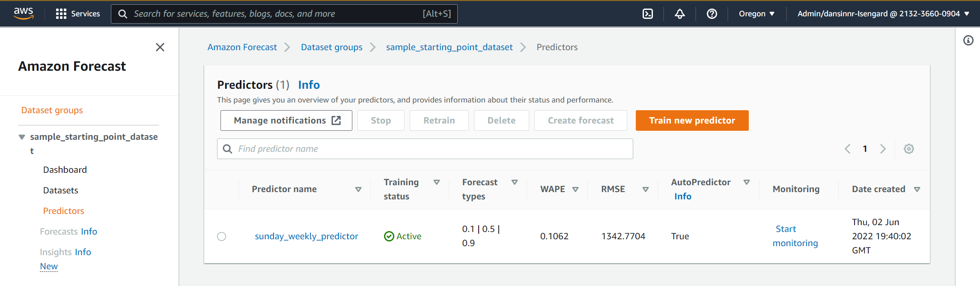Click the Create forecast button
980x286 pixels.
581,120
